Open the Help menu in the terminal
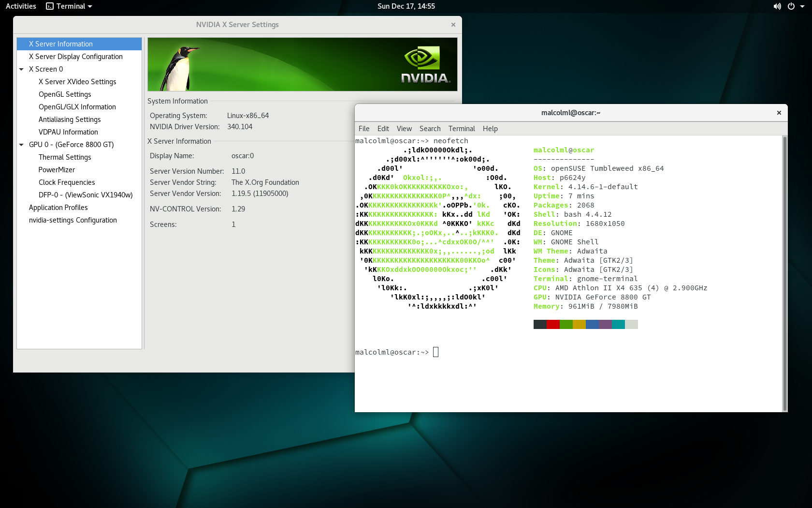This screenshot has height=508, width=812. [x=490, y=129]
